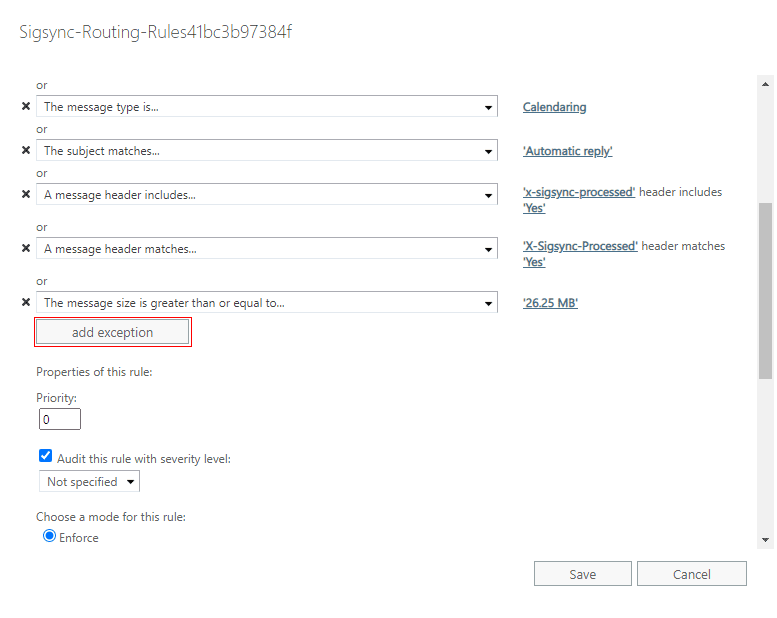Cancel editing the rule
777x618 pixels.
(x=691, y=574)
